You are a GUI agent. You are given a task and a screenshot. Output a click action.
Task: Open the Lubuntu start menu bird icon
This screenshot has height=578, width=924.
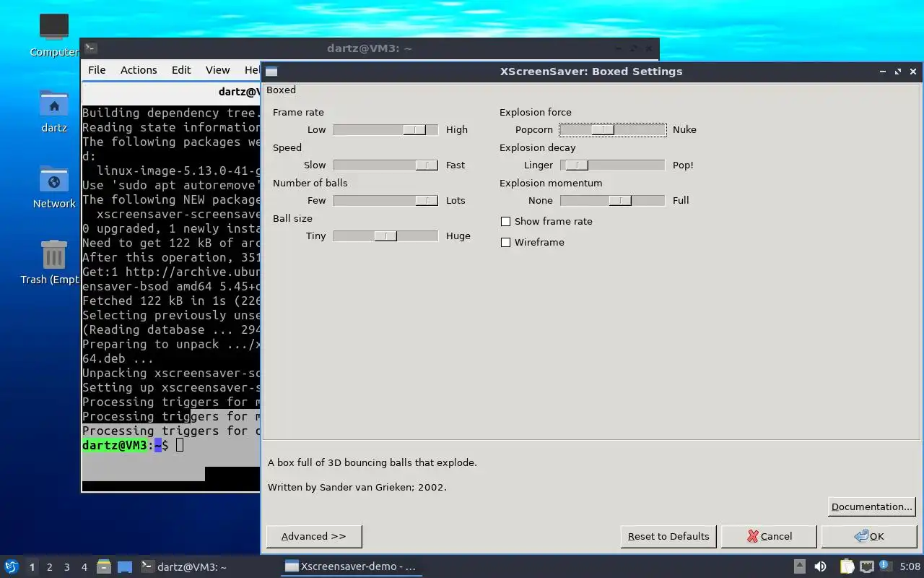(x=12, y=566)
